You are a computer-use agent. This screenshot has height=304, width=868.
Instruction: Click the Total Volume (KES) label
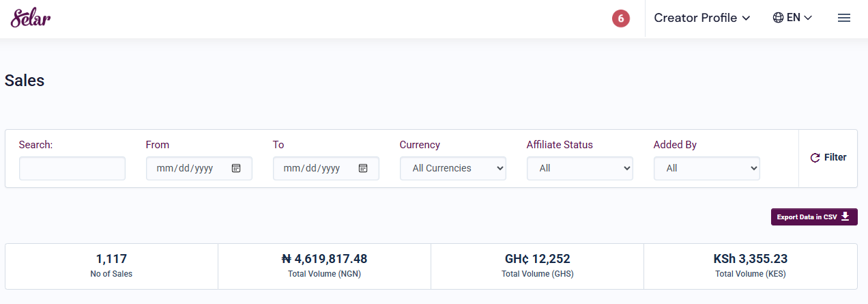(x=751, y=274)
